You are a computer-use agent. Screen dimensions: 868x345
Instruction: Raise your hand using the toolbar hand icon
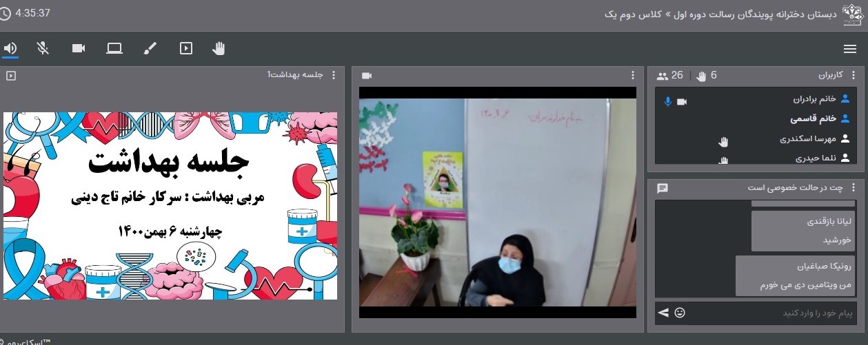click(219, 48)
